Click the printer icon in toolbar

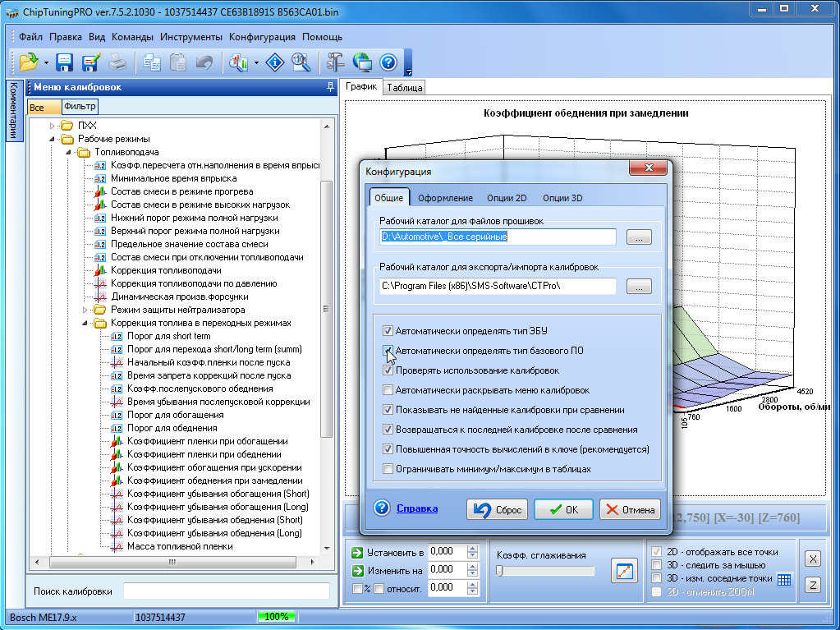117,62
